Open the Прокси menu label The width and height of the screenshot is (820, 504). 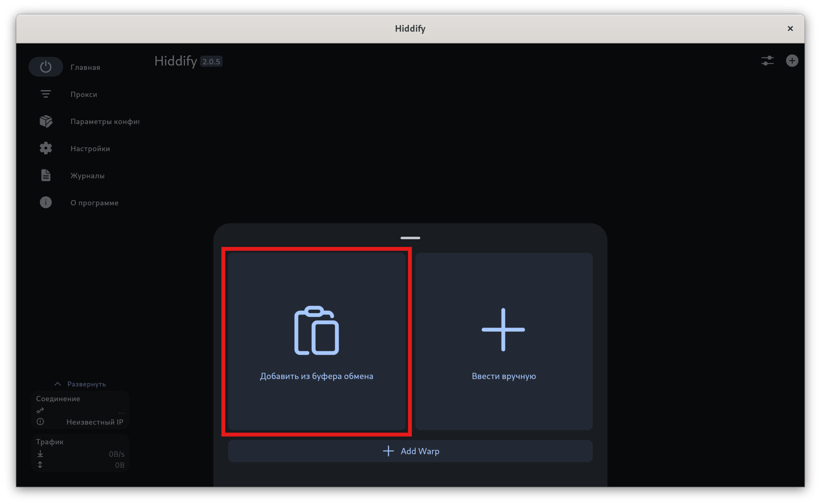click(x=84, y=94)
